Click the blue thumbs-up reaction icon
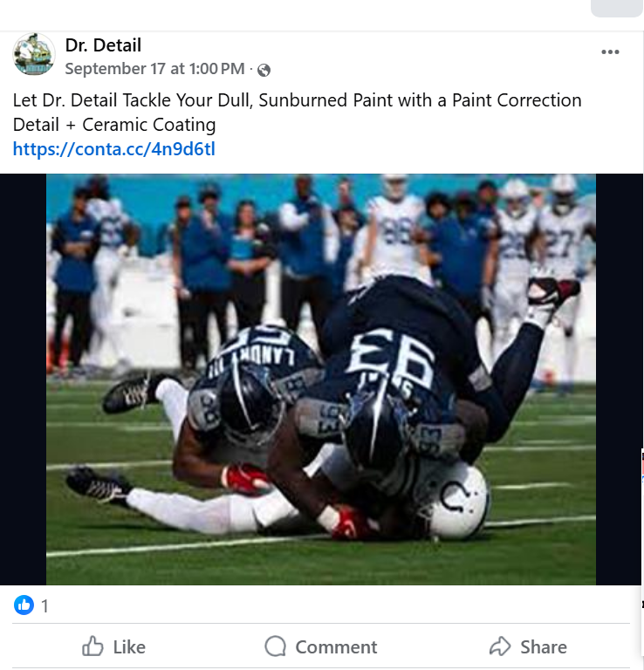Viewport: 644px width, 670px height. [24, 605]
